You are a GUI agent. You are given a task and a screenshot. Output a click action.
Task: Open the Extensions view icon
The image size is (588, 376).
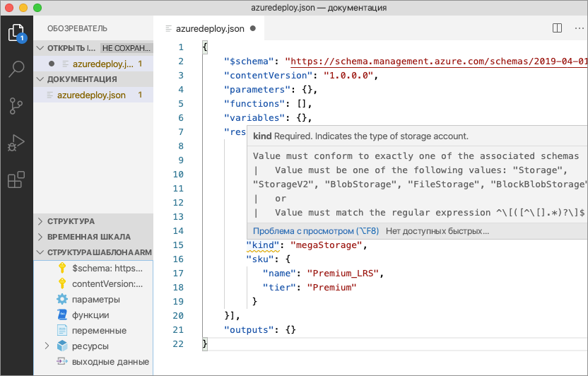coord(16,180)
